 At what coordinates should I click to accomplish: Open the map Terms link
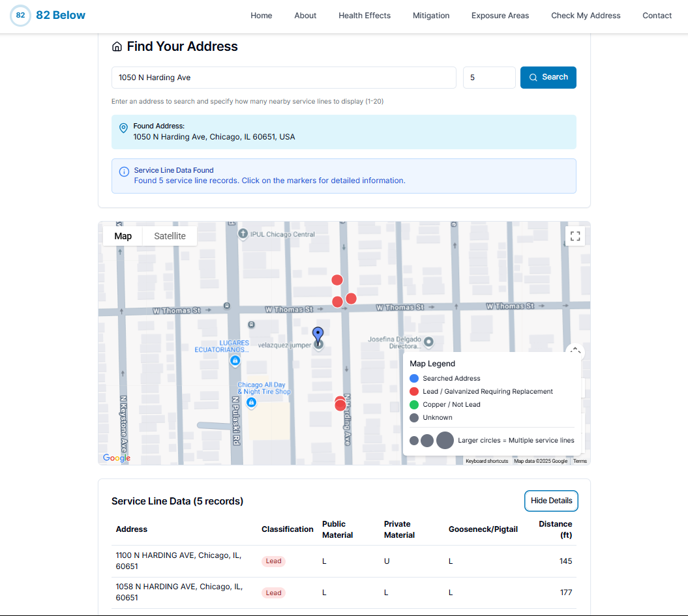[x=580, y=461]
